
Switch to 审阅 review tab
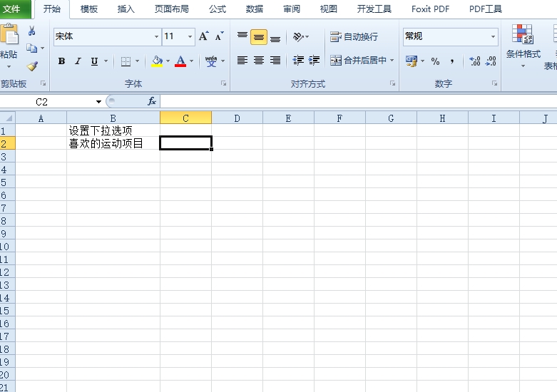pos(292,9)
